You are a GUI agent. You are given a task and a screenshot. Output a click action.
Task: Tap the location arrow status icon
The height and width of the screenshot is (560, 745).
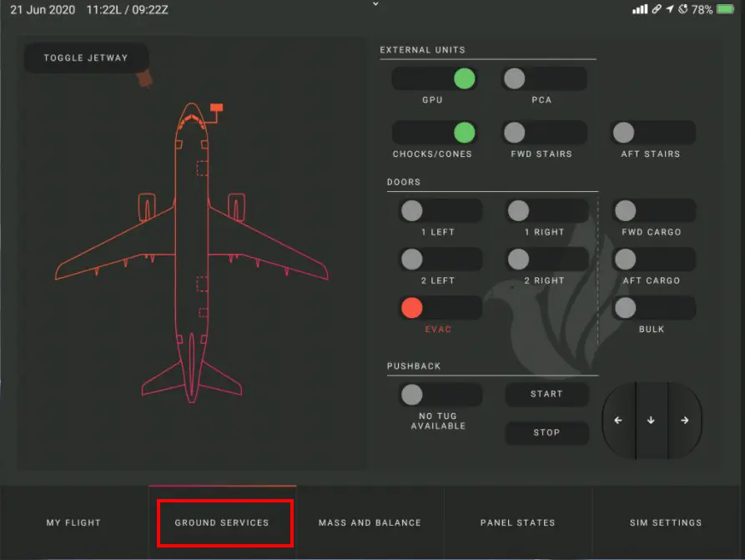[670, 9]
